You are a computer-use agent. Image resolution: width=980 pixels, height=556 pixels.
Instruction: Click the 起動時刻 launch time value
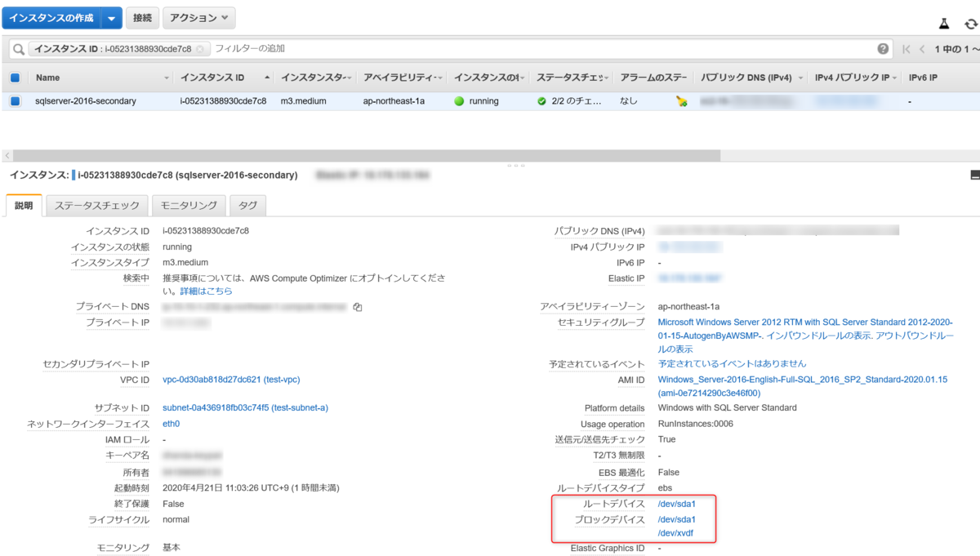pos(251,487)
